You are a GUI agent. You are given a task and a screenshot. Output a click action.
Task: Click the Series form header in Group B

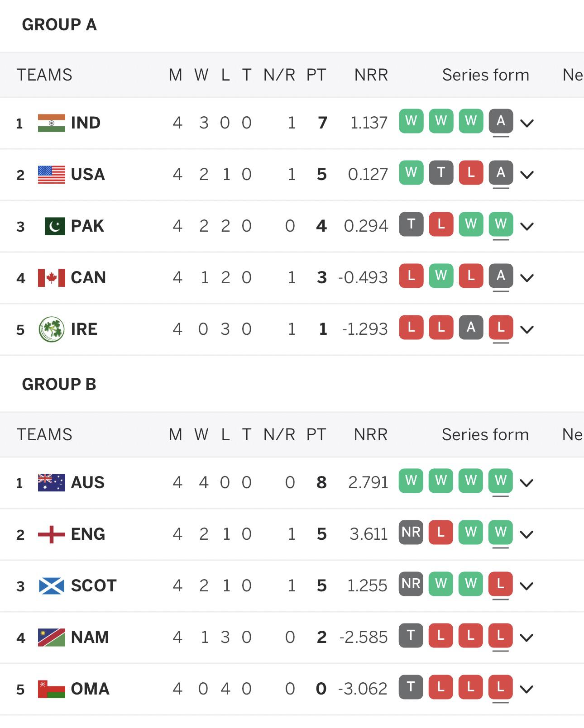coord(485,434)
